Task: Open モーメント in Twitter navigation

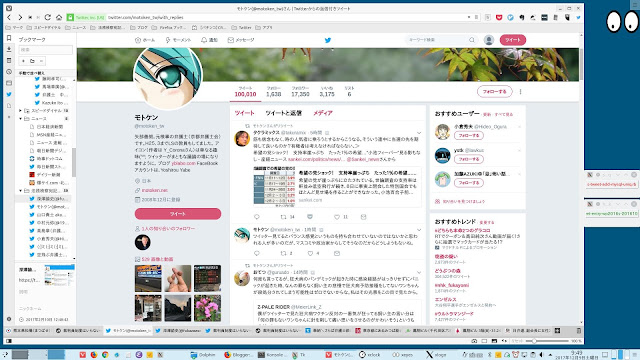Action: point(178,40)
